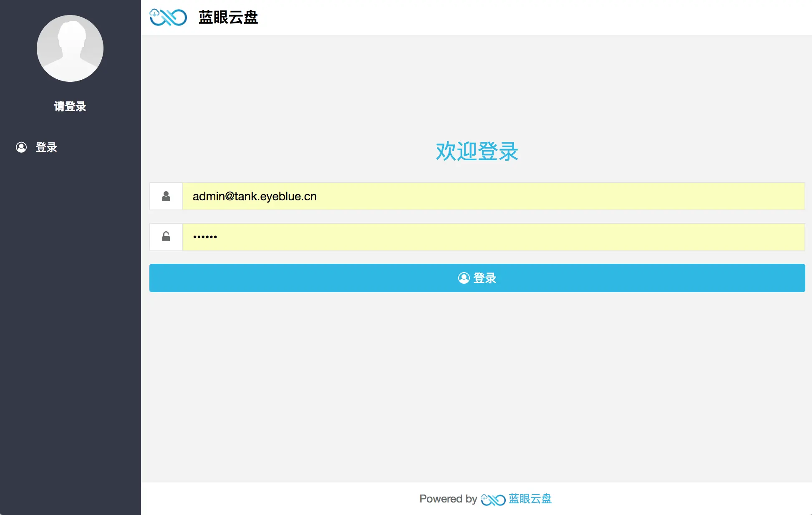Click the cloud logo in header
This screenshot has width=812, height=515.
168,17
